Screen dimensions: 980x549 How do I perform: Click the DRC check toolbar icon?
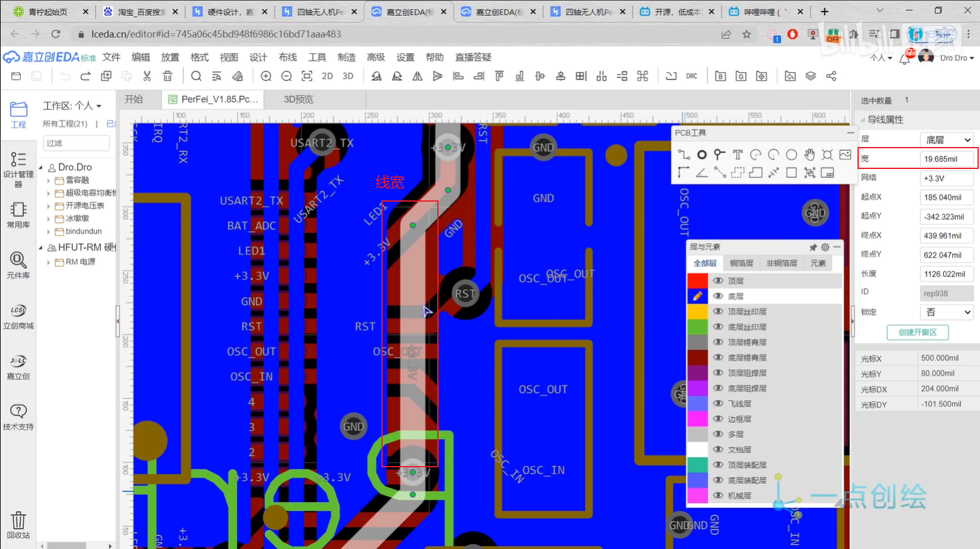pyautogui.click(x=692, y=76)
